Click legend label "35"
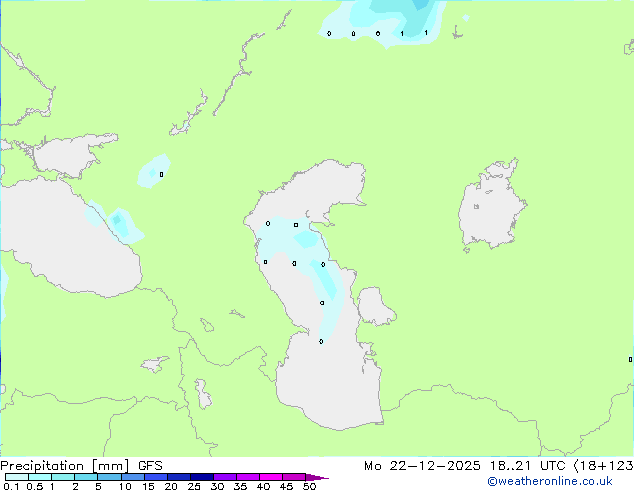This screenshot has width=634, height=490. (240, 486)
